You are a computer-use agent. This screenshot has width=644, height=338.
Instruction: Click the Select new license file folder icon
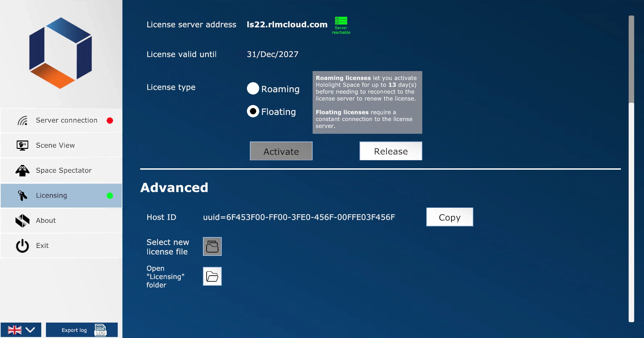(212, 246)
